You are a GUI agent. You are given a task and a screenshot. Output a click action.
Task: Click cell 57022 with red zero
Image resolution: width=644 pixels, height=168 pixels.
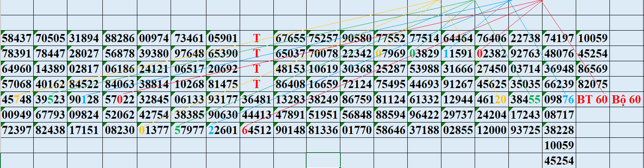(x=120, y=100)
